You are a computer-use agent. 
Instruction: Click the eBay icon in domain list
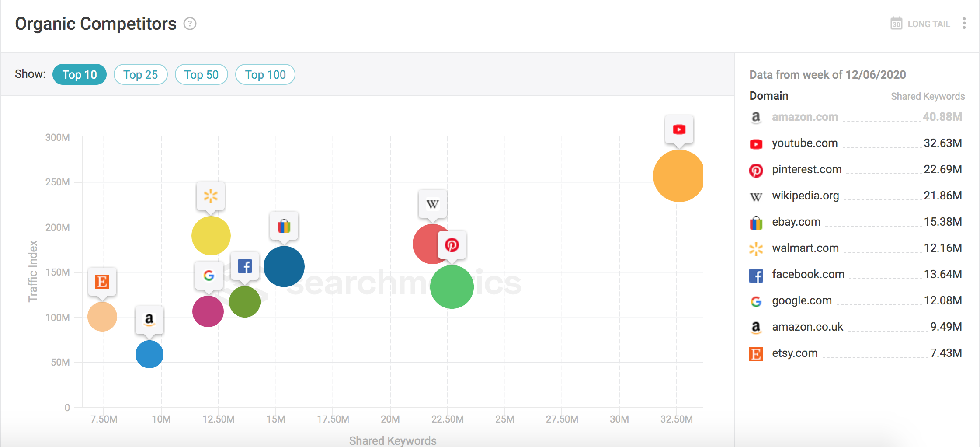[756, 223]
